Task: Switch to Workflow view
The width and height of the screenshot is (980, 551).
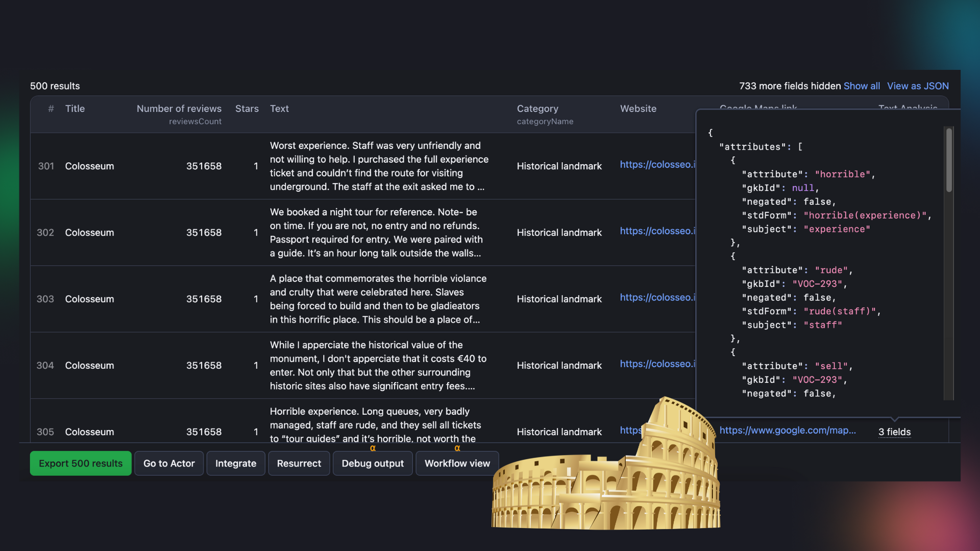Action: 457,463
